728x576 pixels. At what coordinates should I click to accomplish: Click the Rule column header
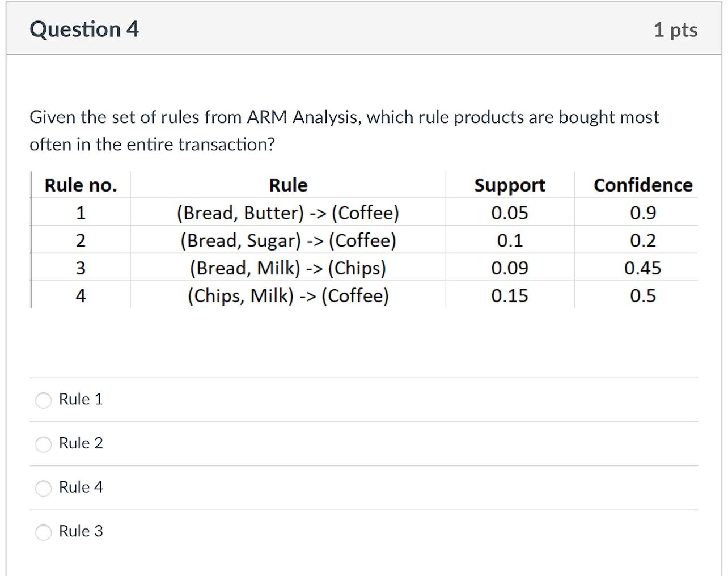(288, 185)
